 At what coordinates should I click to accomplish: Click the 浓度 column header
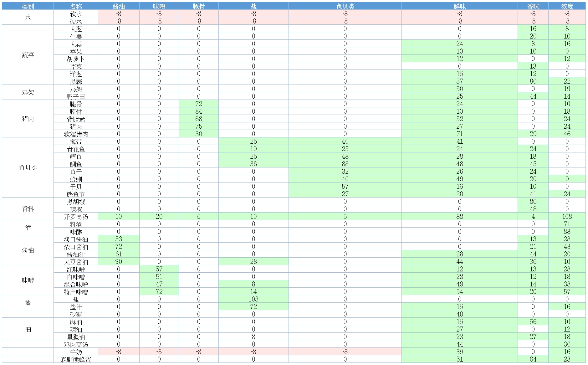click(x=567, y=6)
